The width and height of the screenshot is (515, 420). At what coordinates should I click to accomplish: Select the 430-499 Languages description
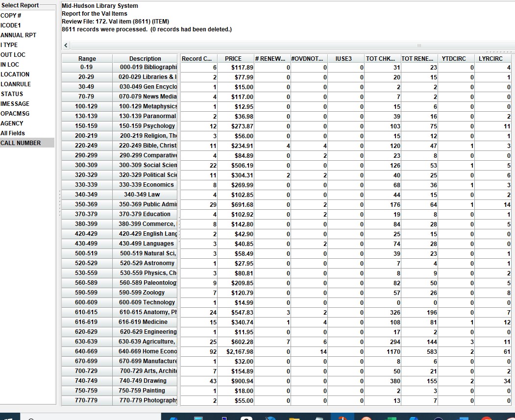[x=145, y=244]
